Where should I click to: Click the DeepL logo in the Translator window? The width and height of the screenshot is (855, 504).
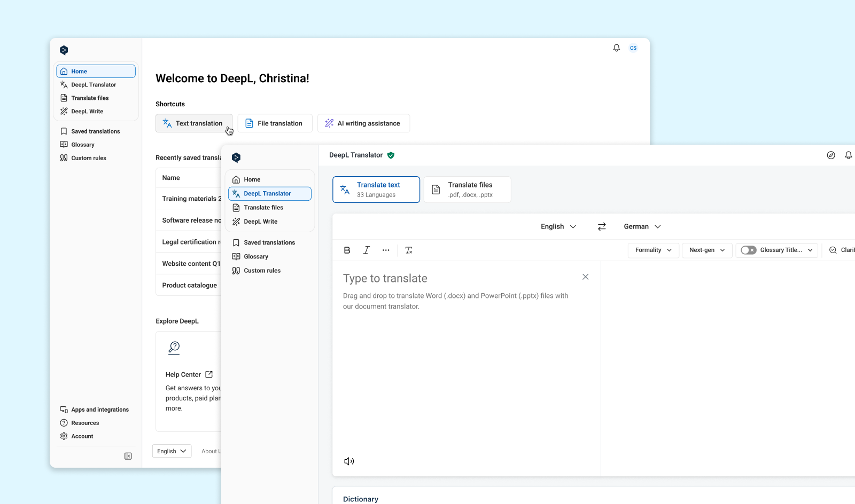tap(236, 157)
